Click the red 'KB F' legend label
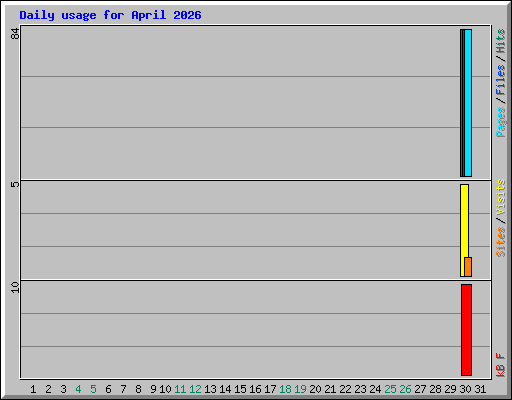Image resolution: width=512 pixels, height=400 pixels. [x=500, y=365]
